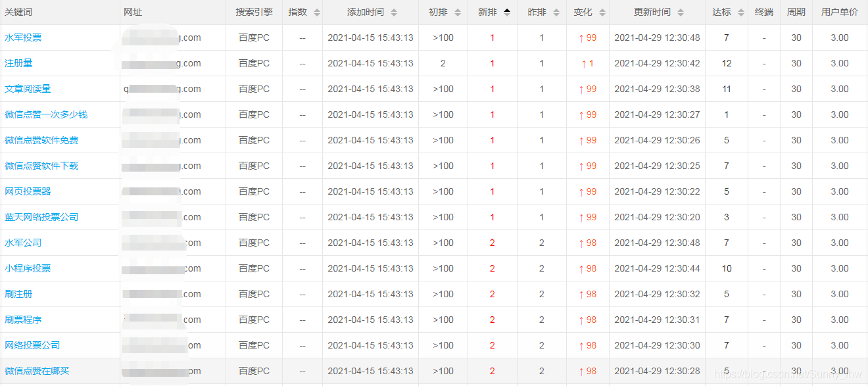Click 达标 value 1 in 微信点赞一次多少钱 row
This screenshot has height=386, width=868.
[x=727, y=114]
